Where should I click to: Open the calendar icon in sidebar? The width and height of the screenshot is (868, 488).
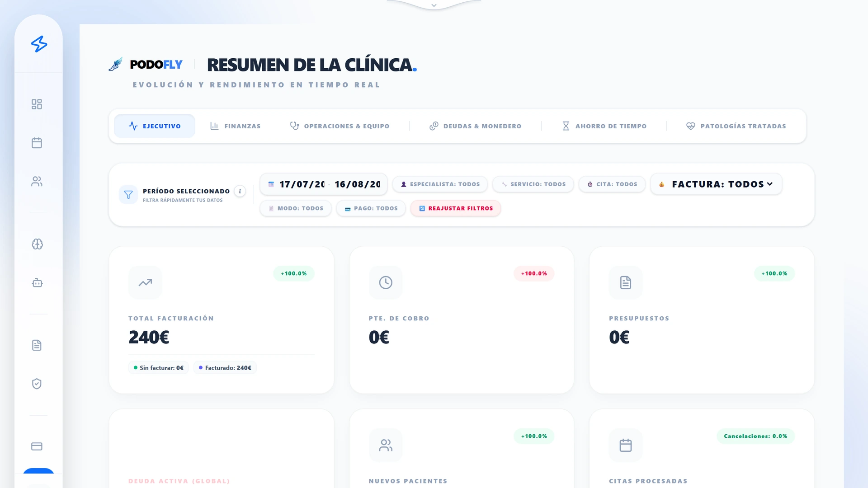tap(37, 143)
